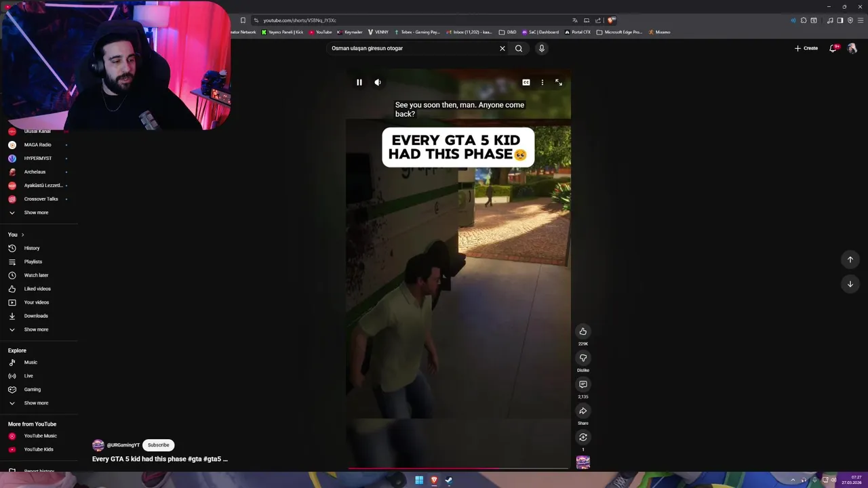The height and width of the screenshot is (488, 868).
Task: Open Archelaus subscription
Action: coord(39,172)
